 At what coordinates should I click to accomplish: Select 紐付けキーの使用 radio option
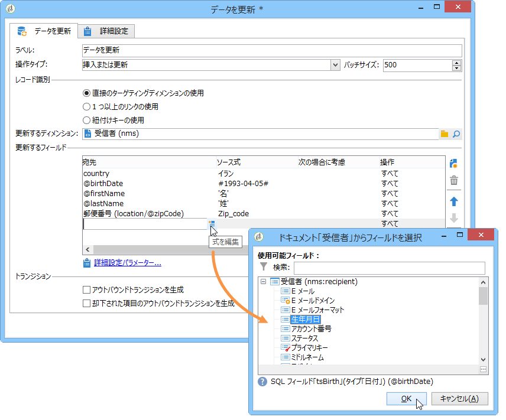coord(86,121)
